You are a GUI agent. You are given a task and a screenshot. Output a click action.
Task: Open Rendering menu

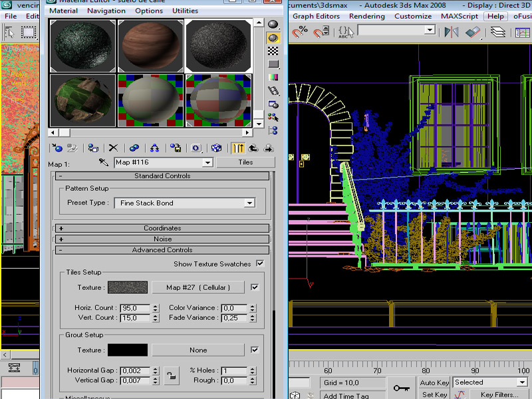[x=367, y=16]
